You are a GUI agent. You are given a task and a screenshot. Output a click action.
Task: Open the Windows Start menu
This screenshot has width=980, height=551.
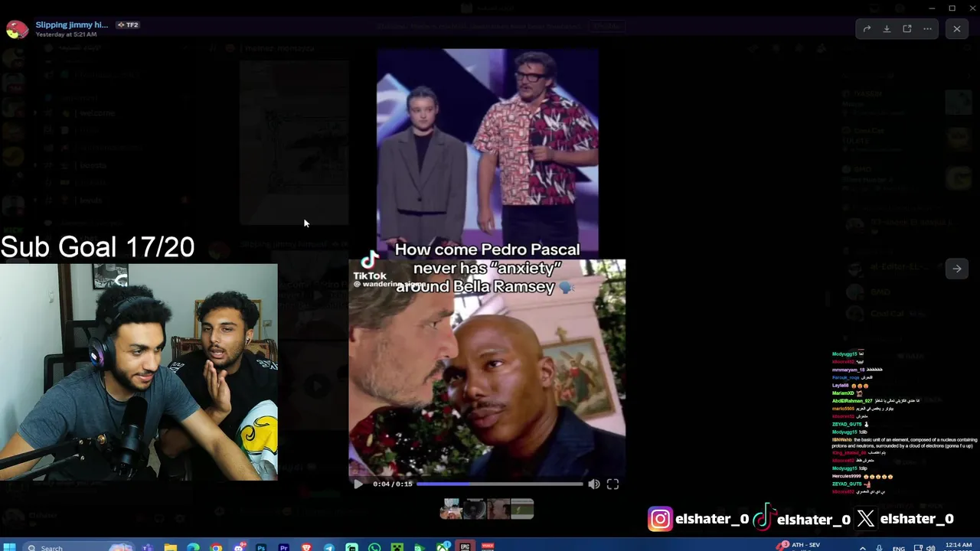(9, 547)
